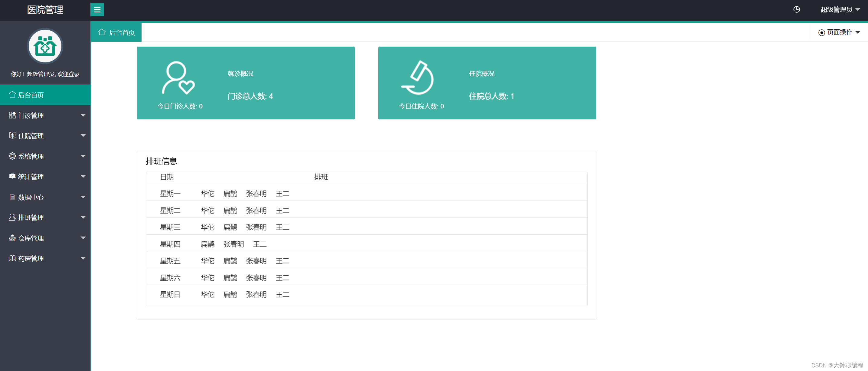Switch to the 后台首页 tab

(x=116, y=32)
